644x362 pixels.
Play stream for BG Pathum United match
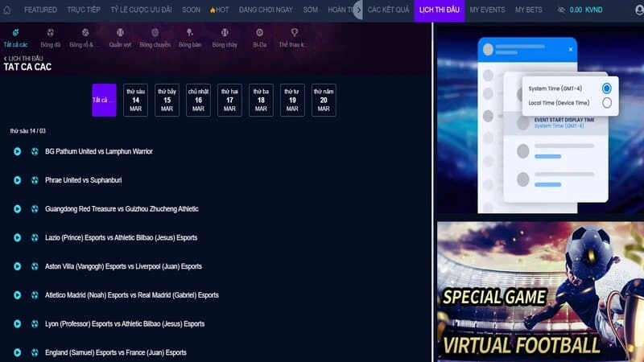17,151
